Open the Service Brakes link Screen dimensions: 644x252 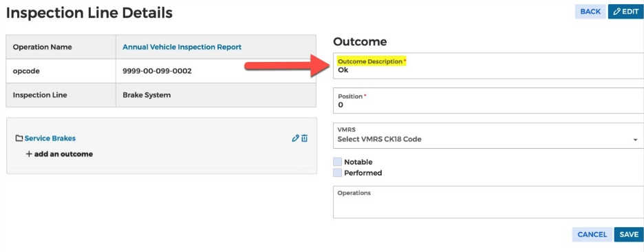50,138
